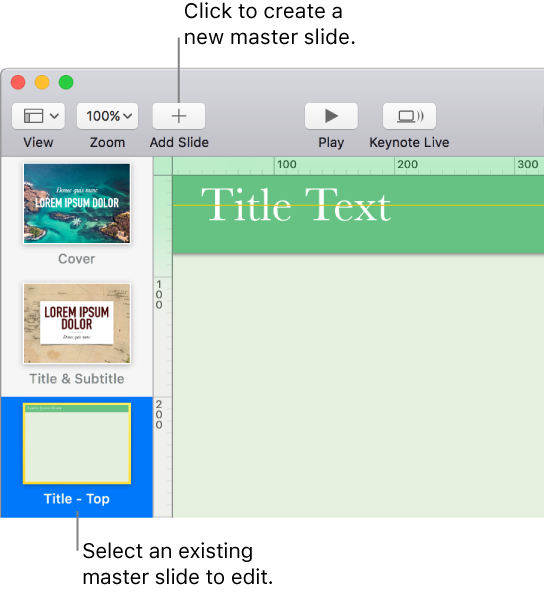Click the Add Slide plus button
Screen dimensions: 546x594
click(179, 116)
